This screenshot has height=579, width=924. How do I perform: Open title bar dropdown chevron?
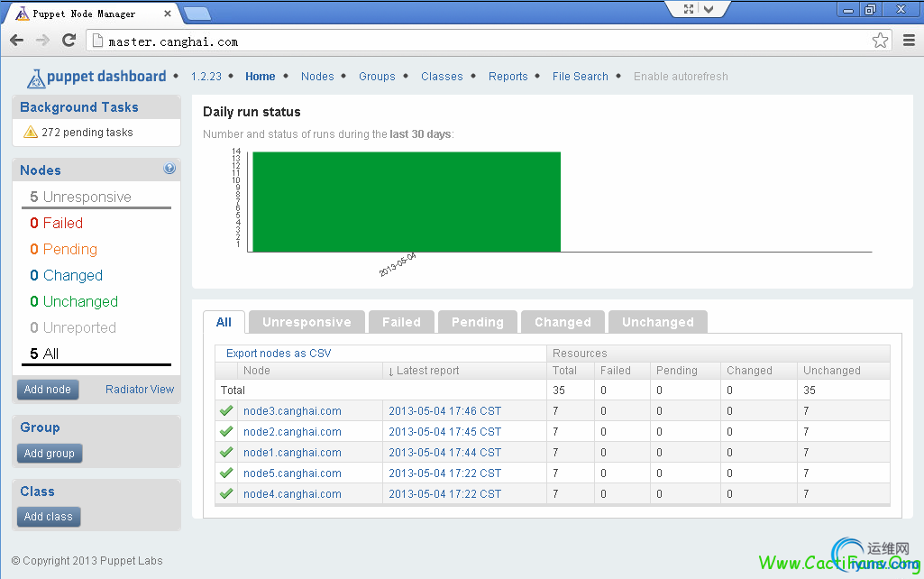click(709, 9)
